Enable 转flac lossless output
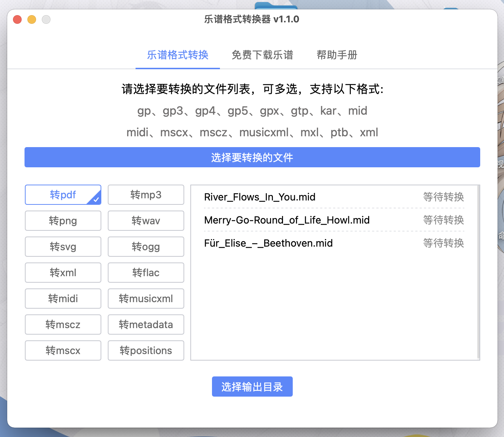504x437 pixels. pyautogui.click(x=146, y=273)
